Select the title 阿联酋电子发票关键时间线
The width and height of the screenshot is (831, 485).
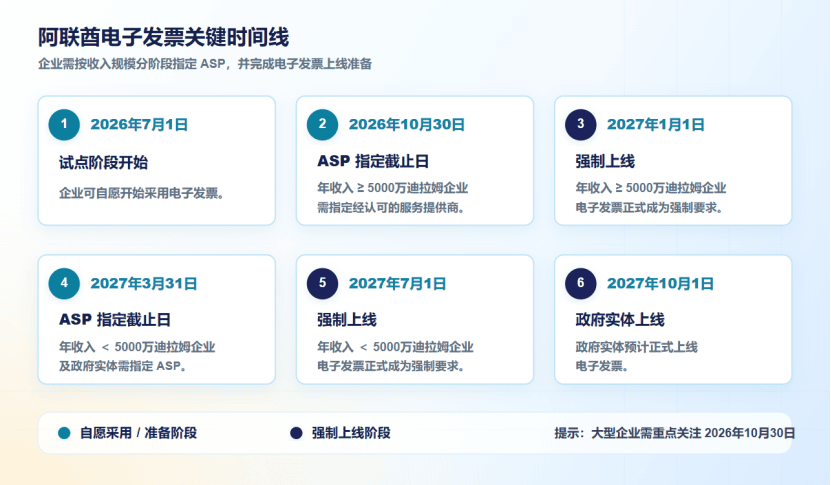(163, 38)
